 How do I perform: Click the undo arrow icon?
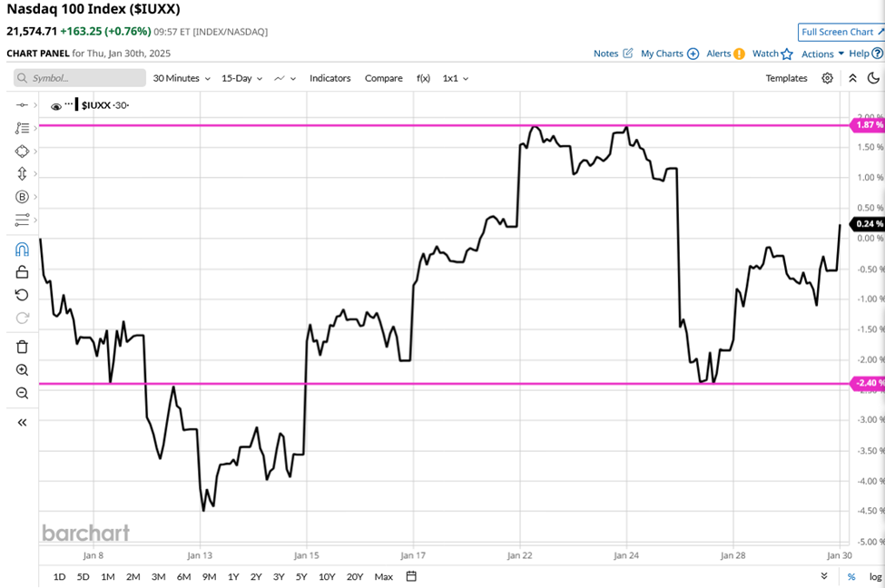click(x=22, y=293)
